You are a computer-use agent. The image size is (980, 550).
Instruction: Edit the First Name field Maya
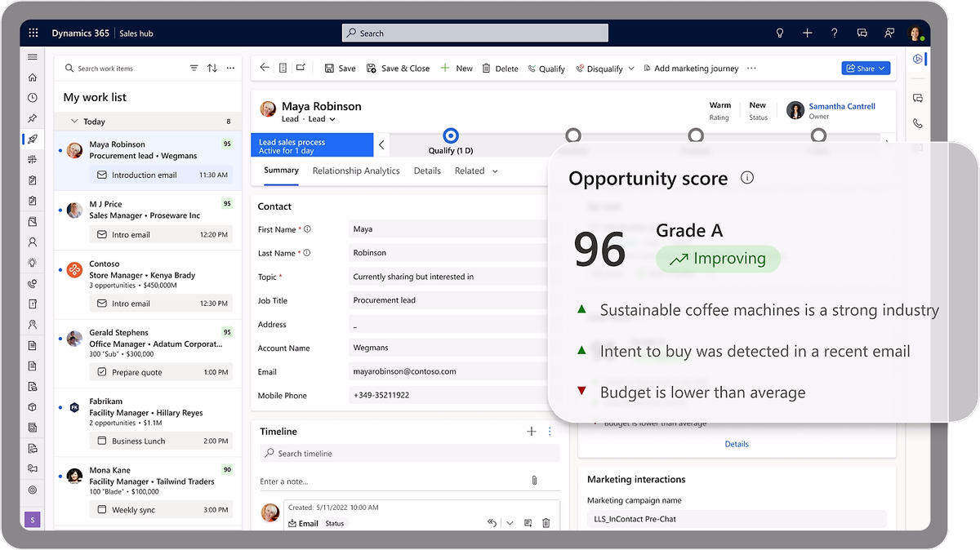tap(448, 229)
